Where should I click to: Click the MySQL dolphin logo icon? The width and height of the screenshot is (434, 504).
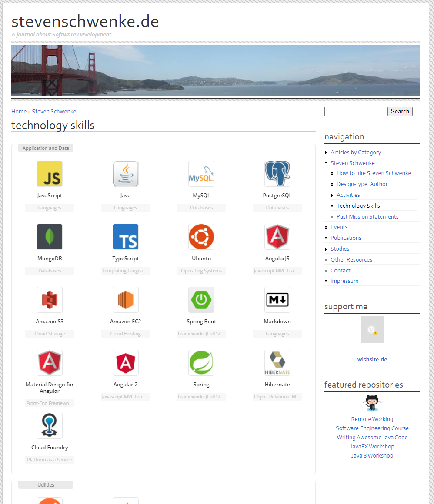(201, 174)
